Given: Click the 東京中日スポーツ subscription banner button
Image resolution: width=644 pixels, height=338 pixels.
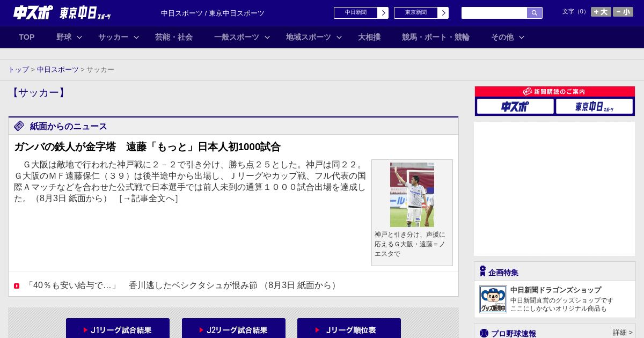Looking at the screenshot, I should pos(594,106).
